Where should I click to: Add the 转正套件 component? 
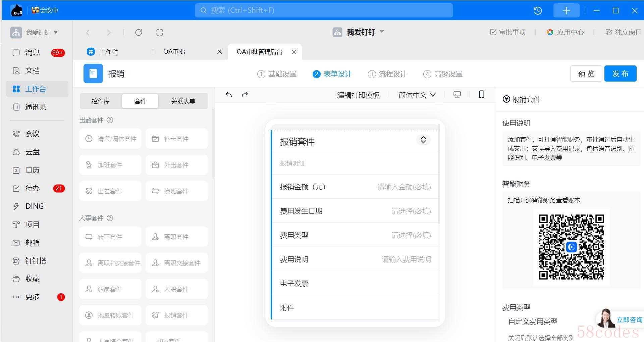click(x=110, y=237)
